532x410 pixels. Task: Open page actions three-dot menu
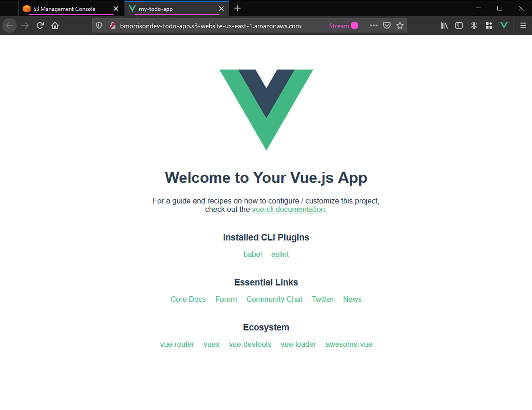pyautogui.click(x=373, y=26)
